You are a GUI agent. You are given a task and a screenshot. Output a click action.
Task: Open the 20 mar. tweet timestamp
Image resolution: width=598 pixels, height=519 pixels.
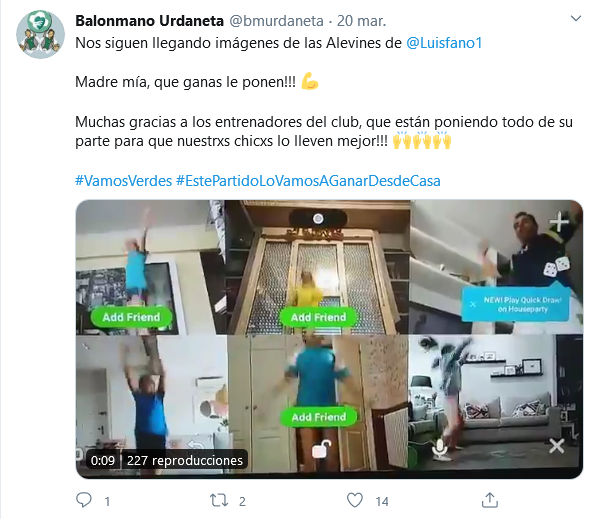coord(362,21)
